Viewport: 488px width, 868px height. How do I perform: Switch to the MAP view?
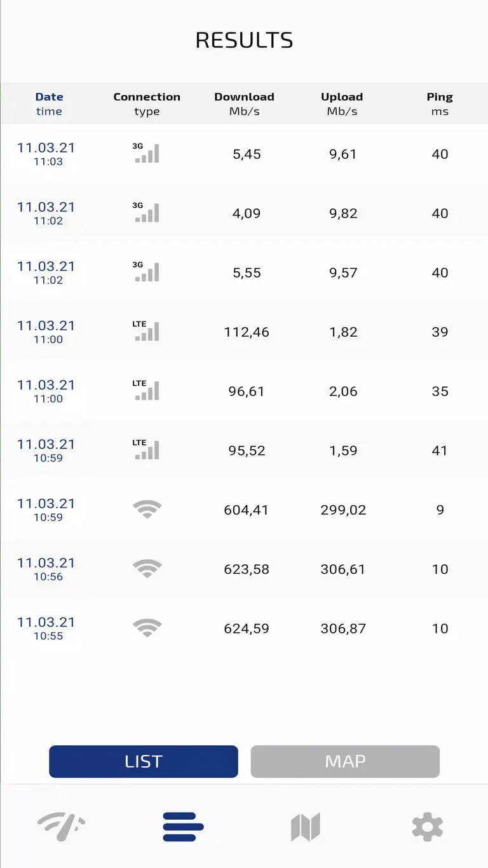coord(345,761)
